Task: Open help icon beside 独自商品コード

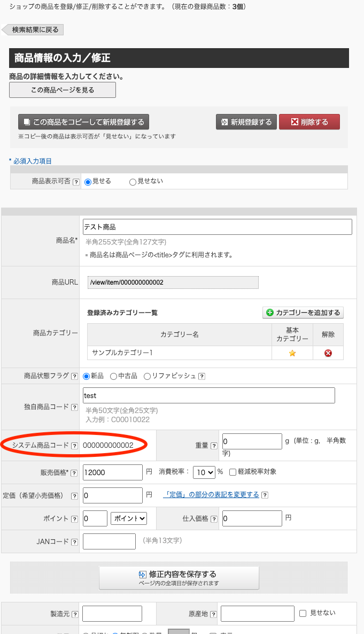Action: (74, 407)
